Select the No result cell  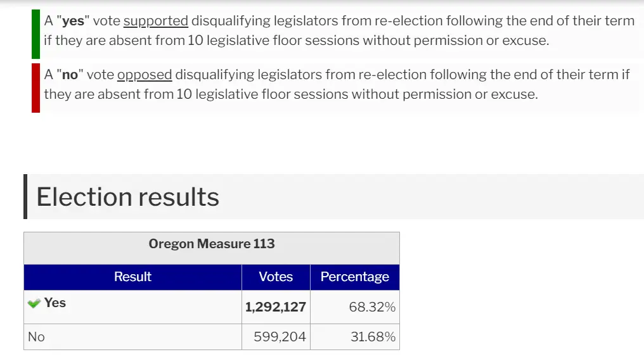(x=37, y=337)
